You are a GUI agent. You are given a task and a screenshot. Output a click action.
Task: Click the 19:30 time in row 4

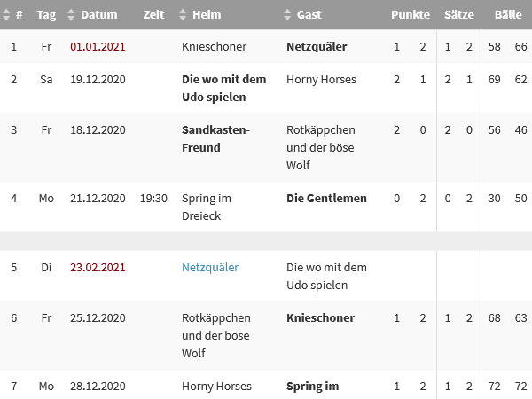tap(153, 199)
